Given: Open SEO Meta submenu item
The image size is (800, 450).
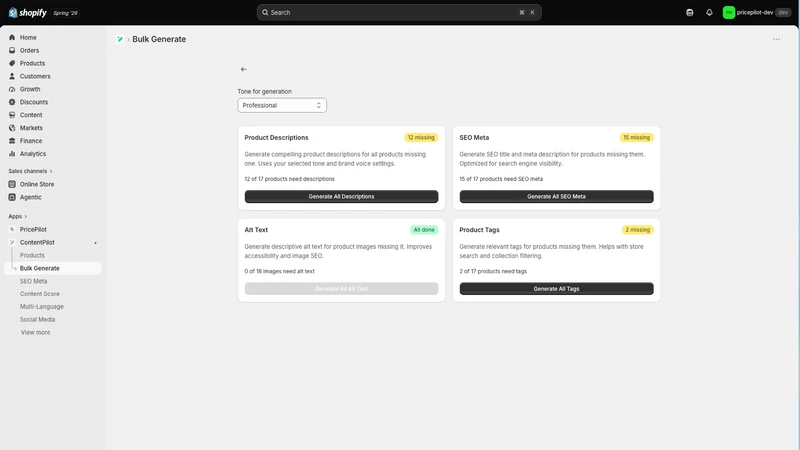Looking at the screenshot, I should tap(33, 281).
